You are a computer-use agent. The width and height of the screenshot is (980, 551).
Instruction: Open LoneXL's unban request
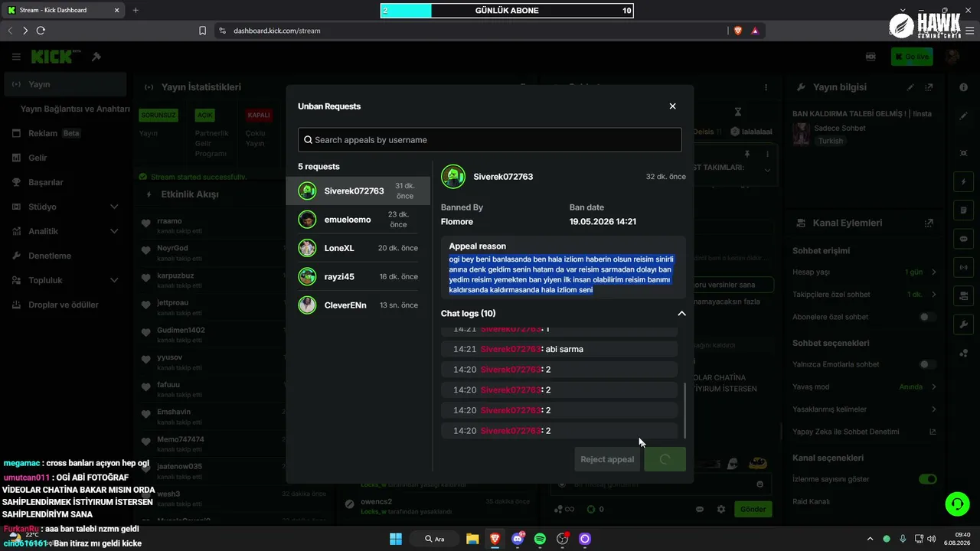pos(358,248)
